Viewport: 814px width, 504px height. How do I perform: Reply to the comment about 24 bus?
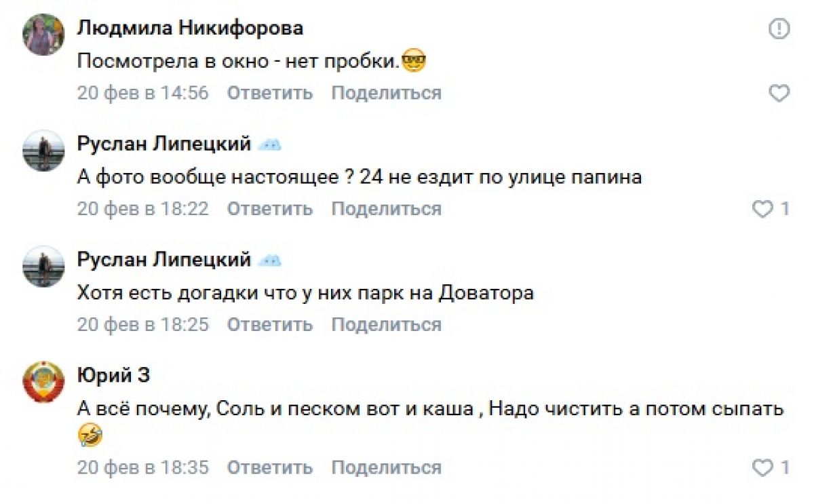(x=269, y=209)
